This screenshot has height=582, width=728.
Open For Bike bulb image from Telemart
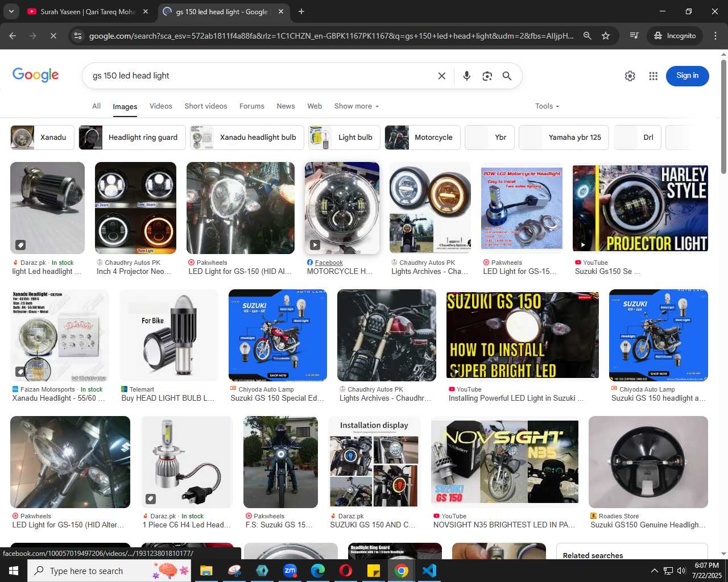(x=169, y=335)
